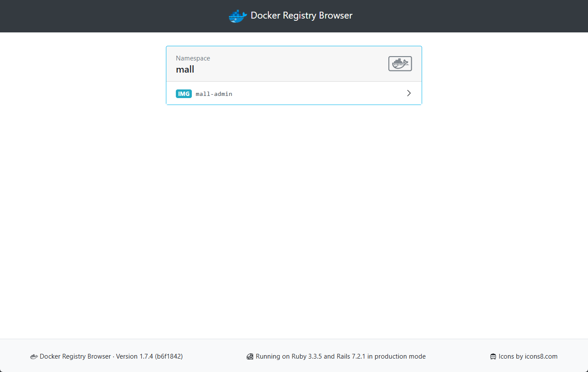Click the icons8 icon in footer
Image resolution: width=588 pixels, height=372 pixels.
pyautogui.click(x=493, y=357)
